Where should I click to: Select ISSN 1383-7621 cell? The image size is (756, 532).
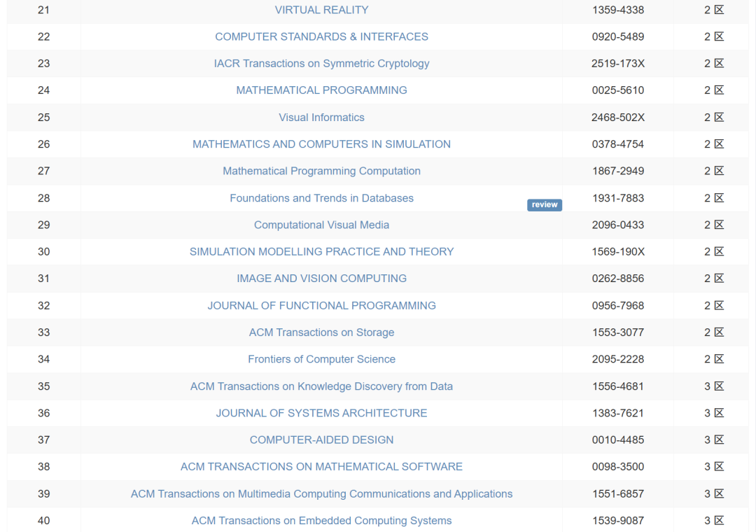point(618,413)
